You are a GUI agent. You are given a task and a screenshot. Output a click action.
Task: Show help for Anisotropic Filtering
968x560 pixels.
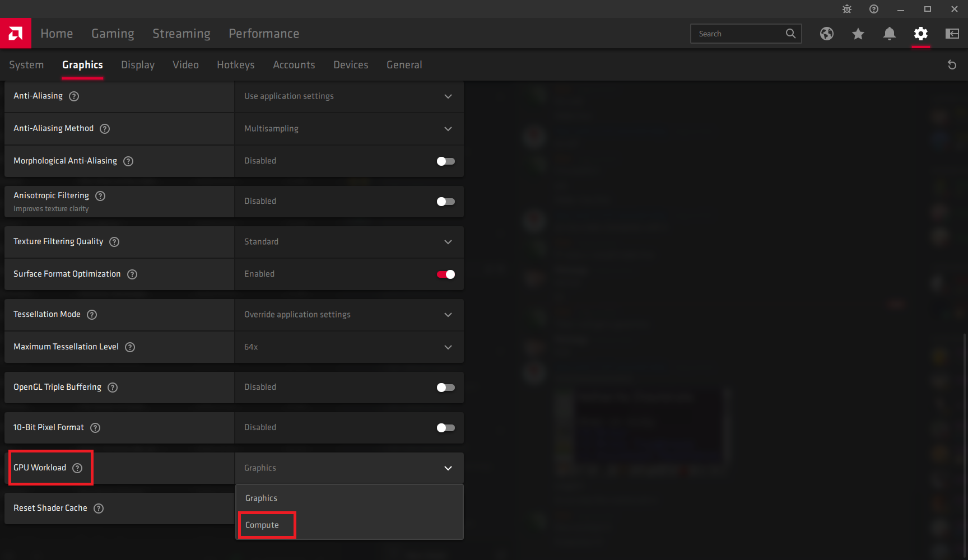pos(100,196)
